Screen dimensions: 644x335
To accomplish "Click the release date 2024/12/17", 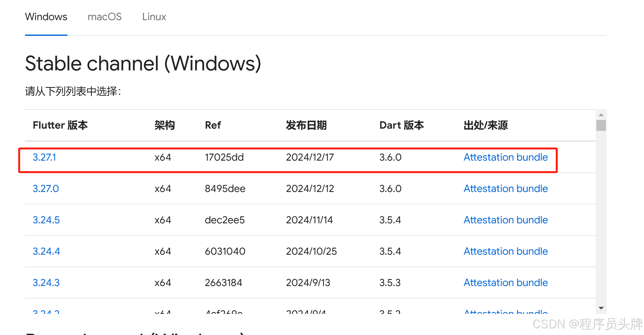I will tap(310, 157).
